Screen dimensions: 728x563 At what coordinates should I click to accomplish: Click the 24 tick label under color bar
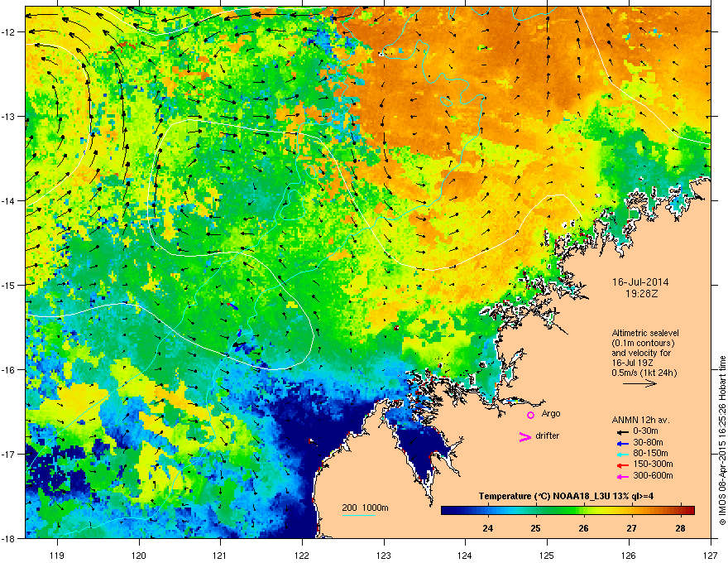487,528
